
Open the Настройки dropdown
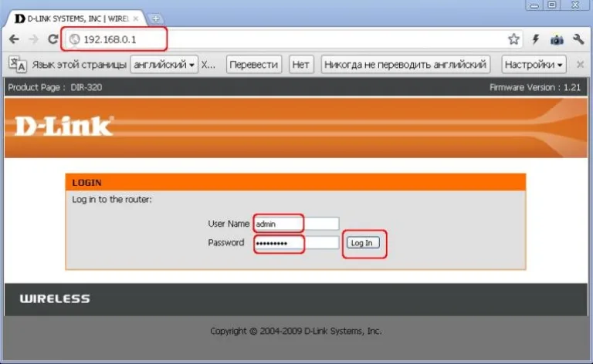click(534, 65)
